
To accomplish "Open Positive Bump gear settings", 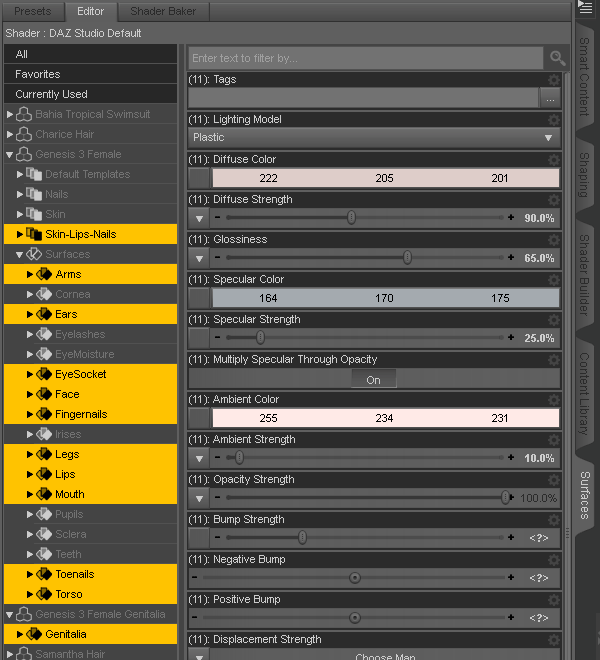I will pos(554,599).
